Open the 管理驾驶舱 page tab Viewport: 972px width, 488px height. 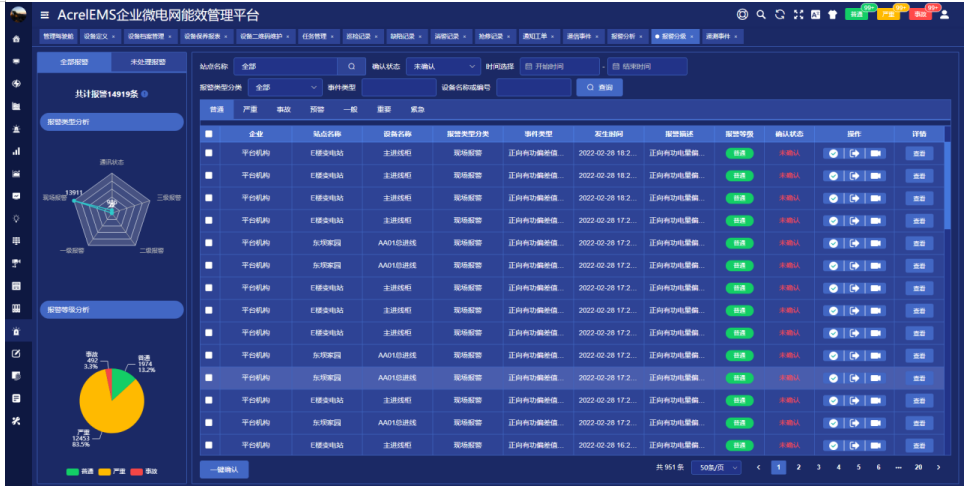pos(58,37)
